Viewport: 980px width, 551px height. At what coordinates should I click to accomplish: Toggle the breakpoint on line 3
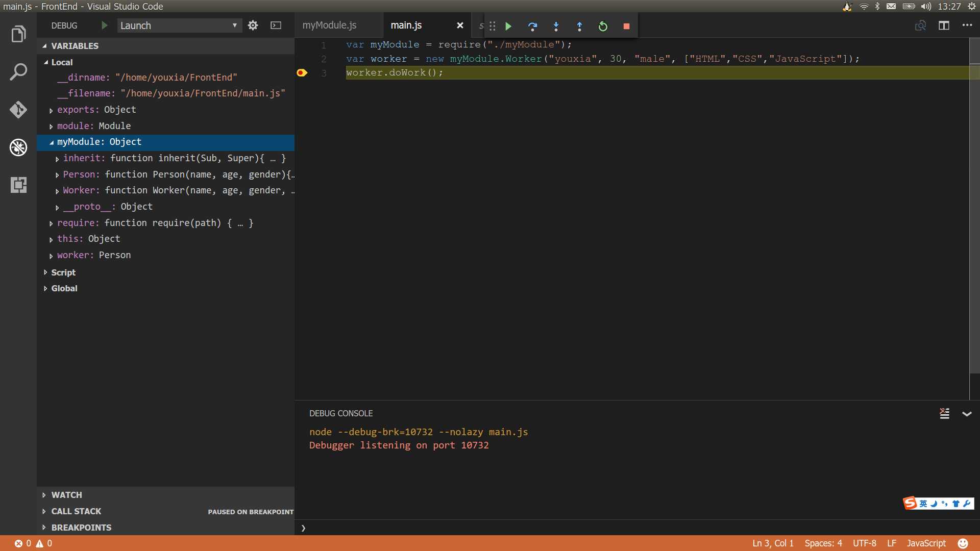coord(302,72)
